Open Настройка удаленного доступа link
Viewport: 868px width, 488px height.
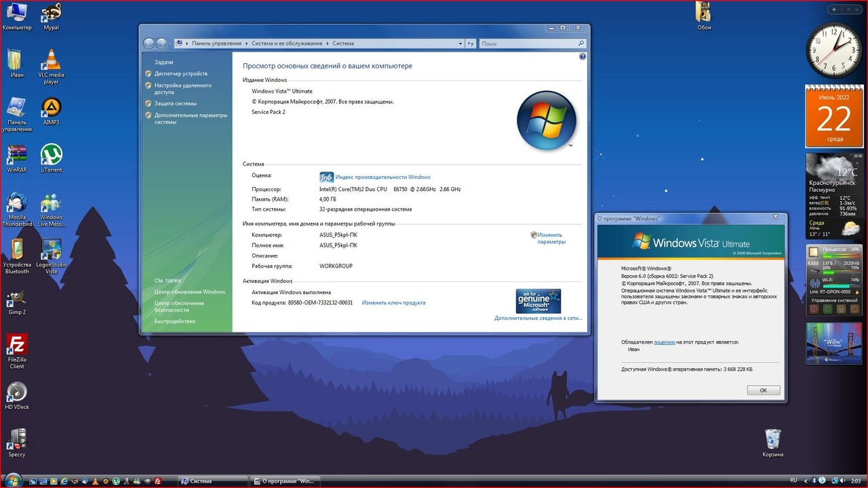coord(183,89)
